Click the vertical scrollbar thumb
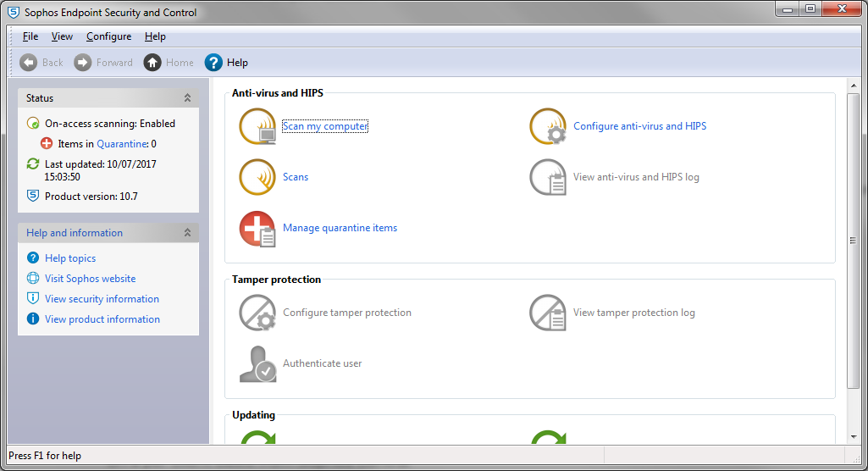This screenshot has height=471, width=868. [x=854, y=241]
